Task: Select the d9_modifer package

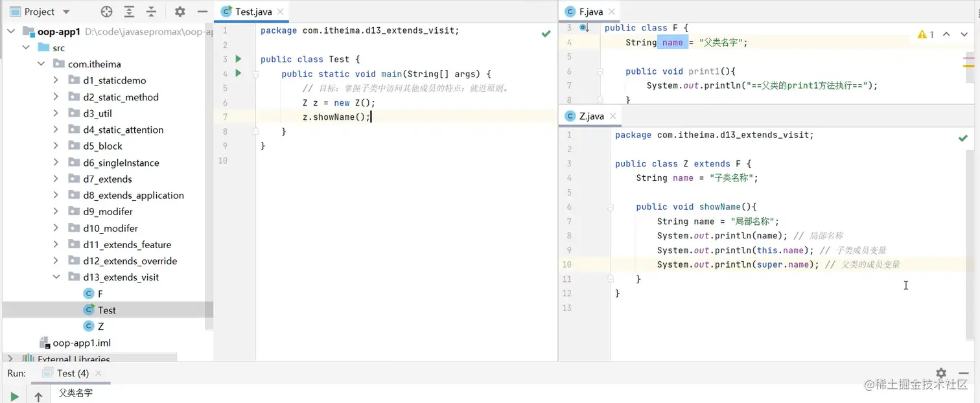Action: (x=108, y=211)
